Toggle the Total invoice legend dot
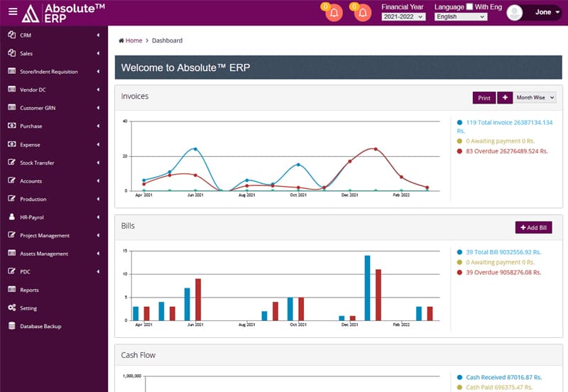 point(460,123)
